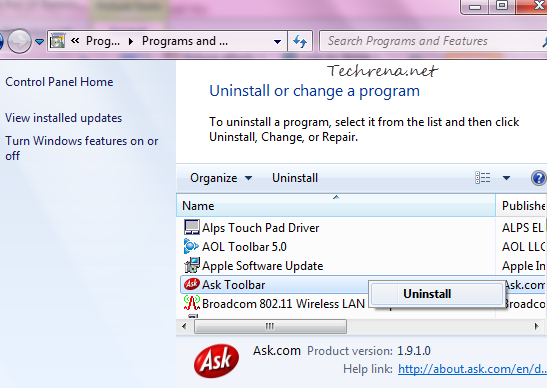The image size is (547, 388).
Task: Open the Control Panel Home link
Action: (x=59, y=82)
